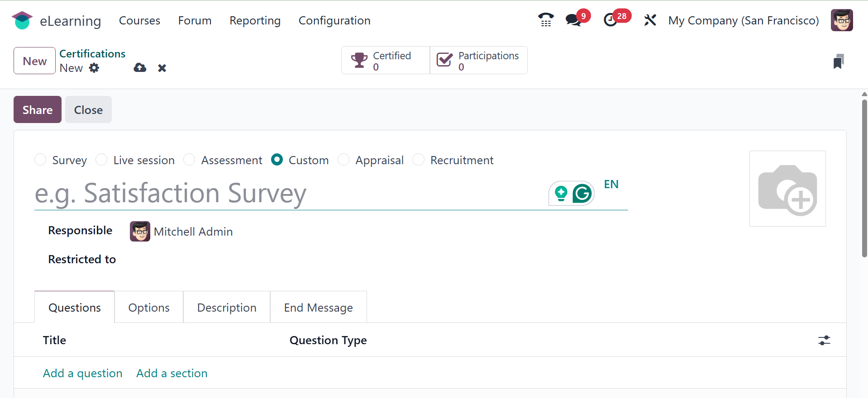Viewport: 868px width, 398px height.
Task: Switch to the Options tab
Action: (149, 308)
